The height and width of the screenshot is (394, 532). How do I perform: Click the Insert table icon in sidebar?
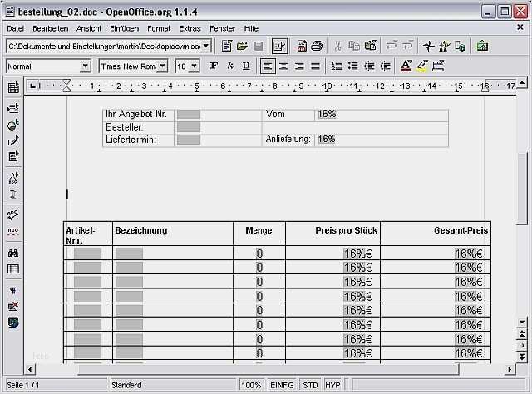pyautogui.click(x=13, y=88)
